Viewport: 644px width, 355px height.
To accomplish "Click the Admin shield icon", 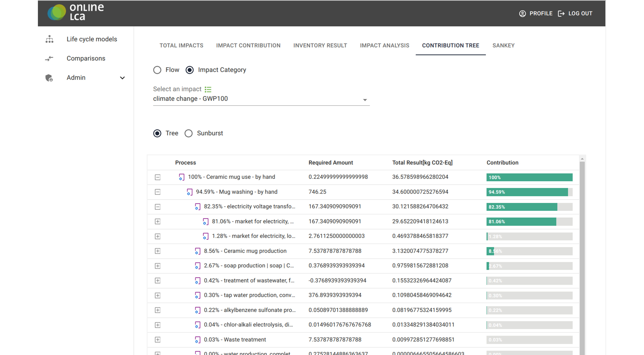I will click(49, 78).
